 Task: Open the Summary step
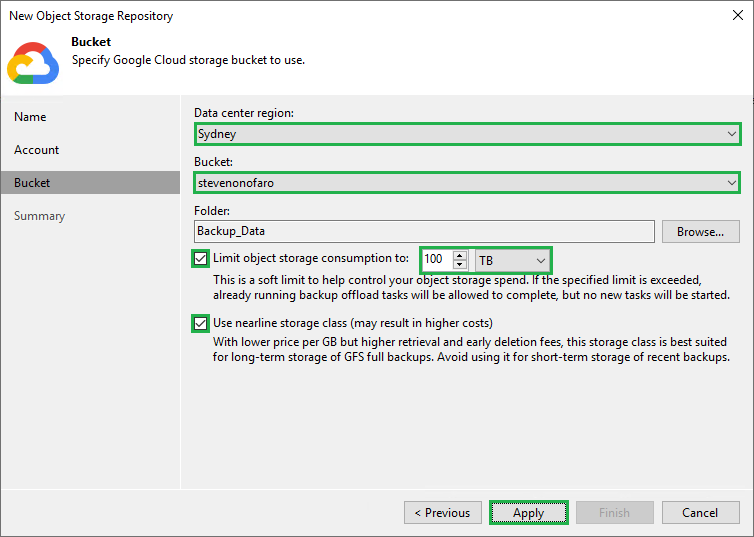pos(40,216)
